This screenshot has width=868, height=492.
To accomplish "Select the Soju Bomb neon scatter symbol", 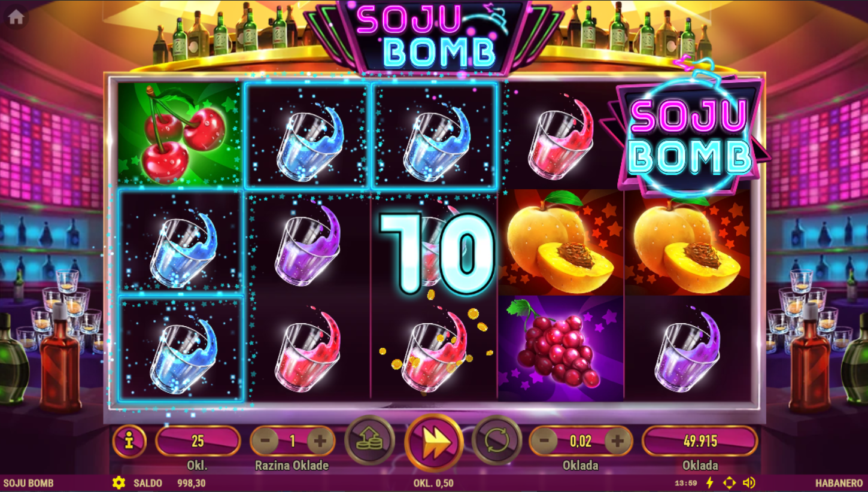I will pyautogui.click(x=690, y=136).
